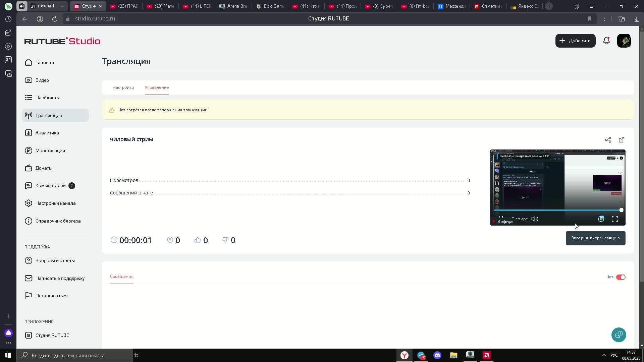
Task: Enter fullscreen in the stream preview
Action: (615, 219)
